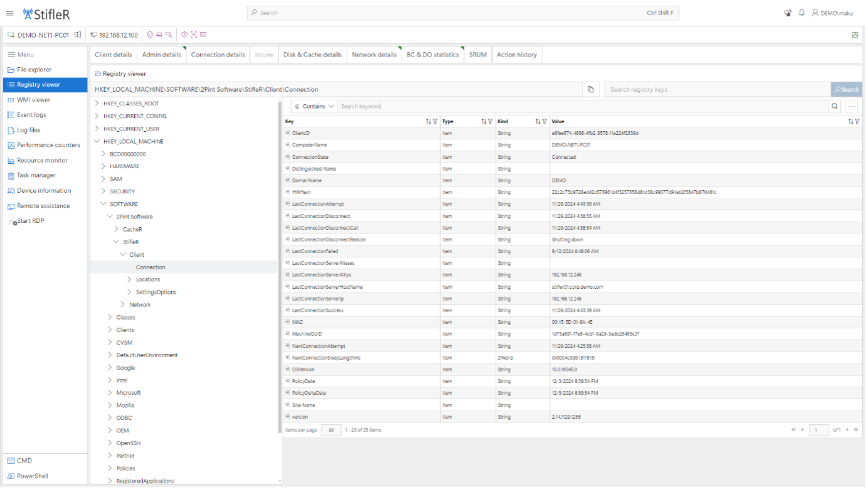
Task: Open the Disk & Cache details tab
Action: click(x=312, y=55)
